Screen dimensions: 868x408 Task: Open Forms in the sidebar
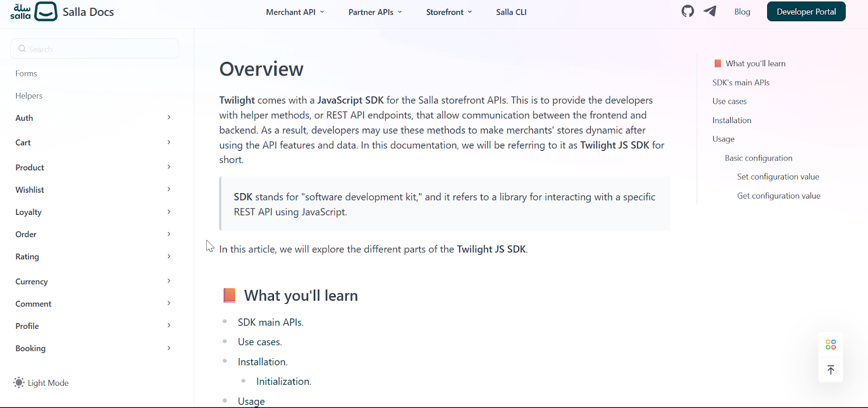click(27, 74)
